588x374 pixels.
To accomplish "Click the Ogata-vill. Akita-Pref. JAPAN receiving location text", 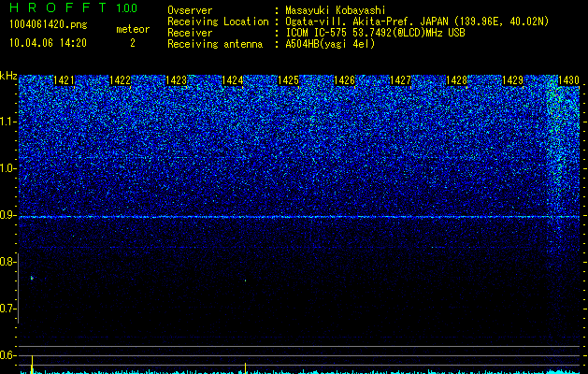I will coord(417,22).
